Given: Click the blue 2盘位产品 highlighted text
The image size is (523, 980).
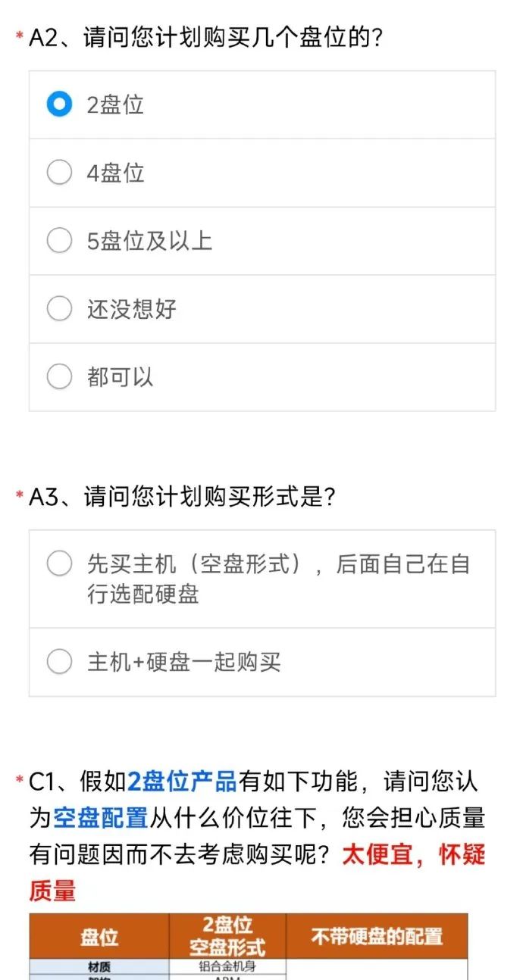Looking at the screenshot, I should tap(182, 781).
